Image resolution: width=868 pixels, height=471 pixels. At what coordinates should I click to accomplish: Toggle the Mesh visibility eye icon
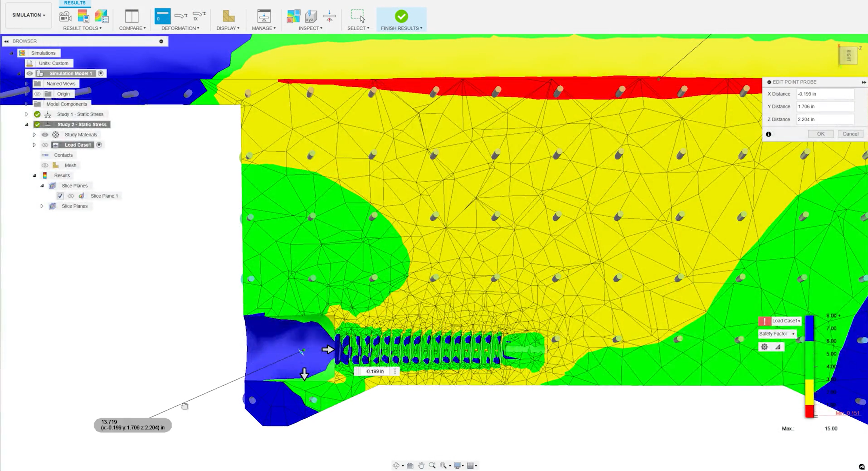point(45,165)
